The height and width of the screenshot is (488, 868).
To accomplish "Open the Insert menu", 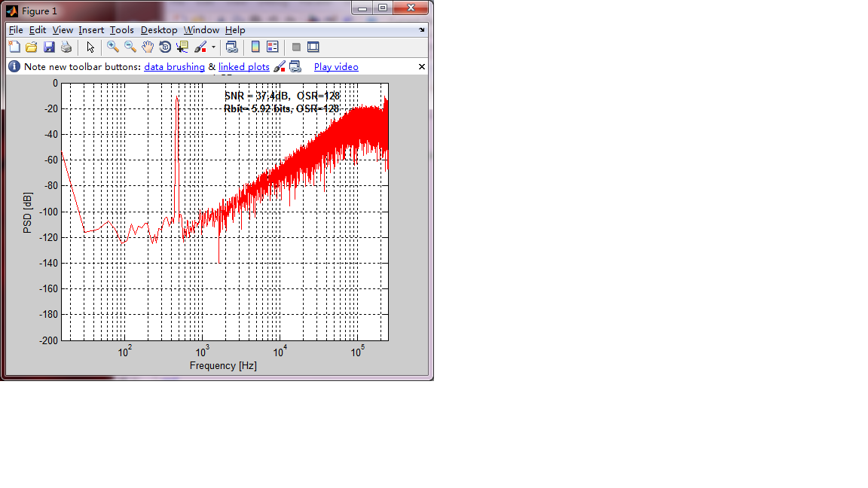I will [x=90, y=30].
